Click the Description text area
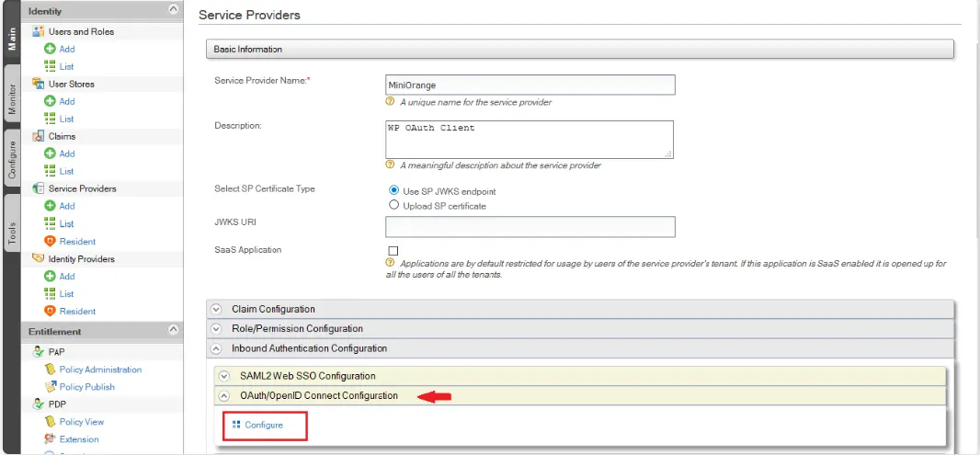 (x=530, y=140)
